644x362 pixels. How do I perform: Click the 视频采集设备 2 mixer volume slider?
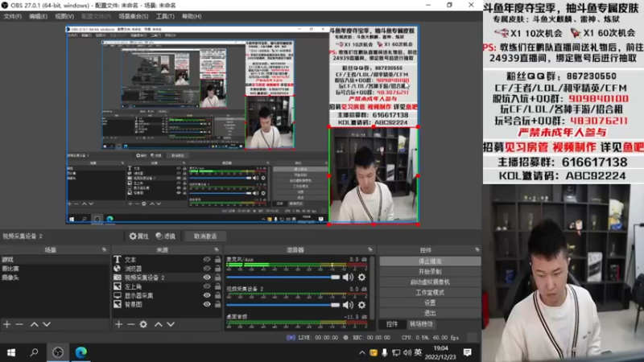(283, 305)
